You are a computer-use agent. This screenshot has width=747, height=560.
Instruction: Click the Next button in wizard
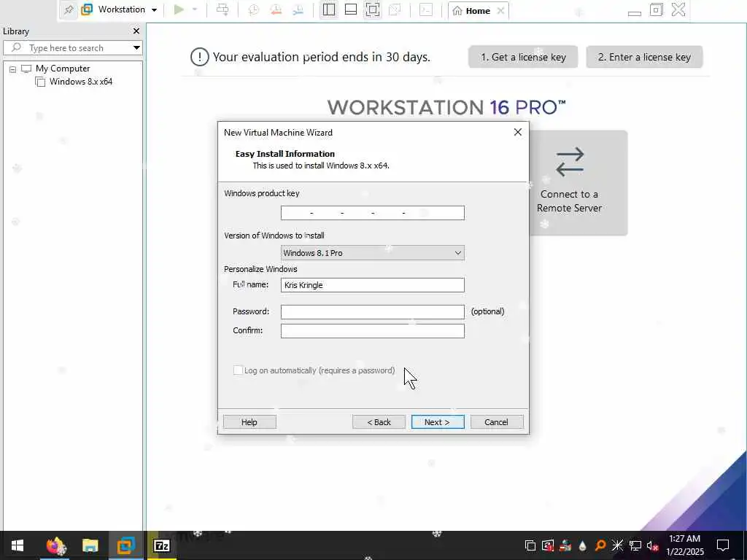(x=438, y=422)
